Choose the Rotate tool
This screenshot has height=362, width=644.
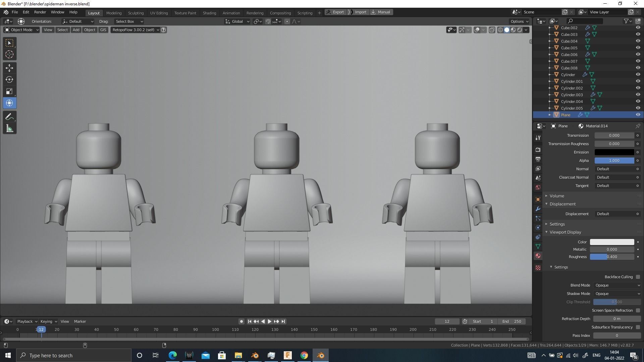9,80
